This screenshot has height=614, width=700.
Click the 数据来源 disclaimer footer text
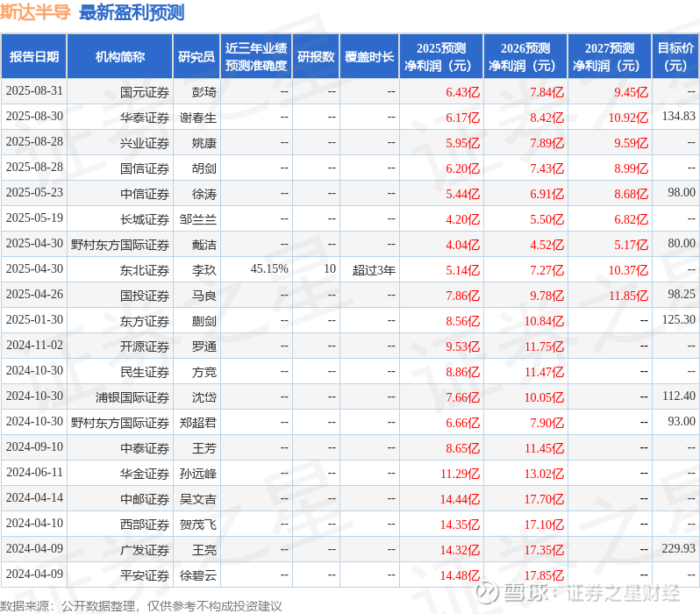point(141,606)
